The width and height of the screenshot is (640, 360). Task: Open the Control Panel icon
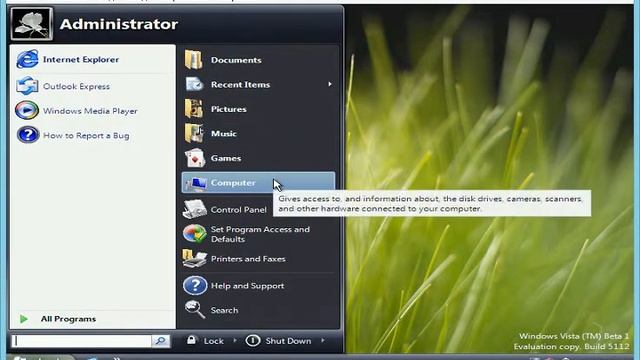coord(195,209)
